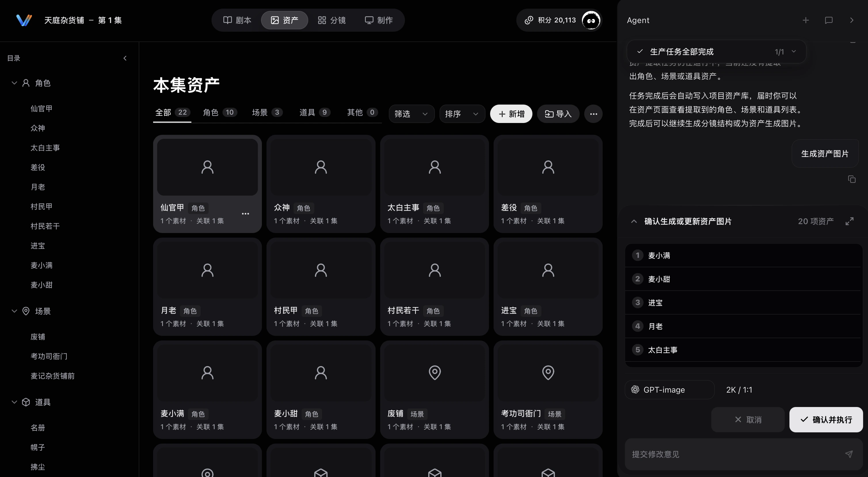Filter assets by 其他 0 tab
This screenshot has height=477, width=868.
coord(363,112)
